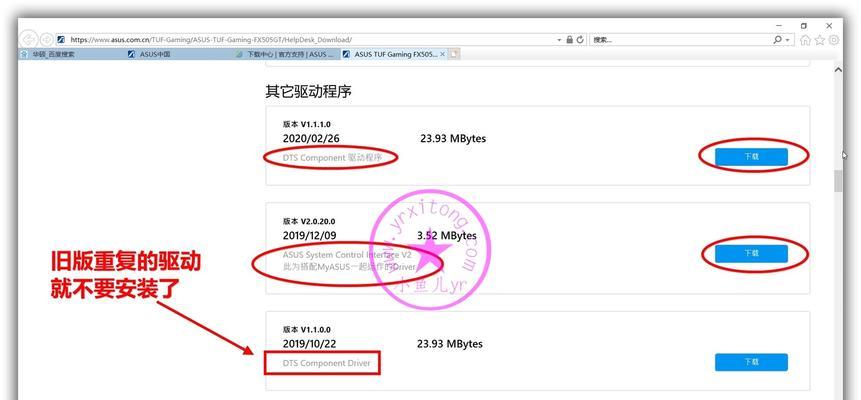Refresh the page with the reload icon

[580, 40]
